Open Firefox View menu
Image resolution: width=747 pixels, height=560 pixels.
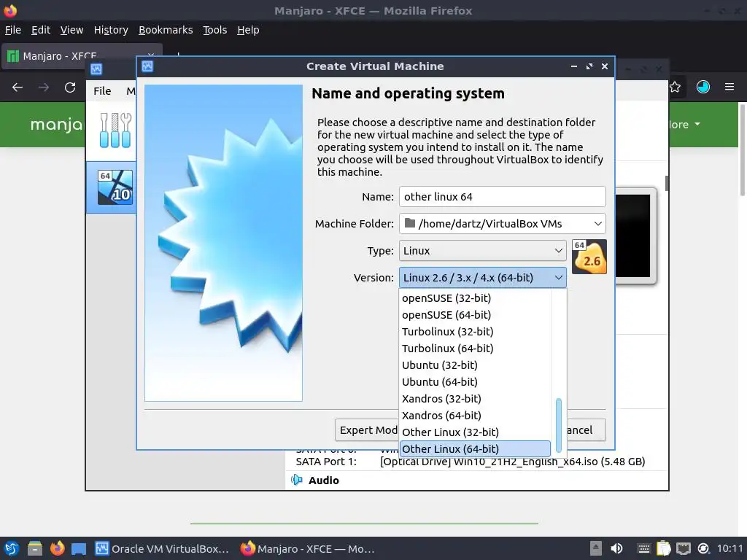click(72, 30)
